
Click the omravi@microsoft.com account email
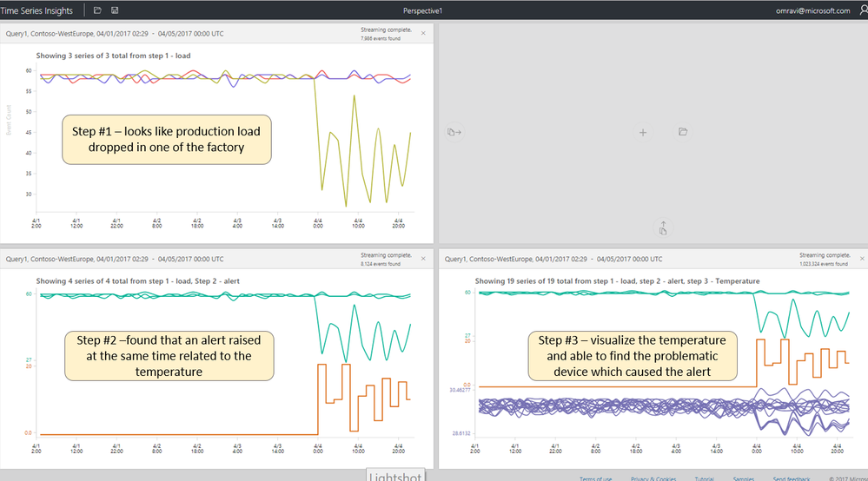click(812, 10)
